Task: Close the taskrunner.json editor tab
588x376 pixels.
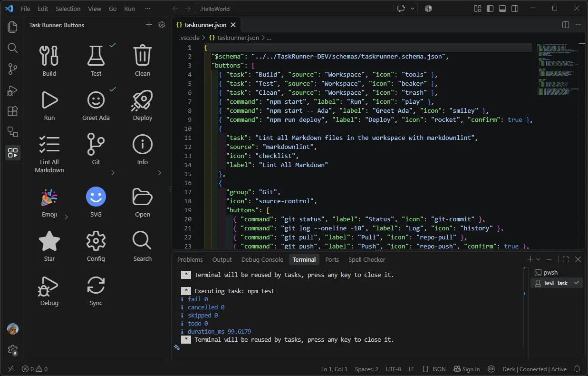Action: click(x=233, y=25)
